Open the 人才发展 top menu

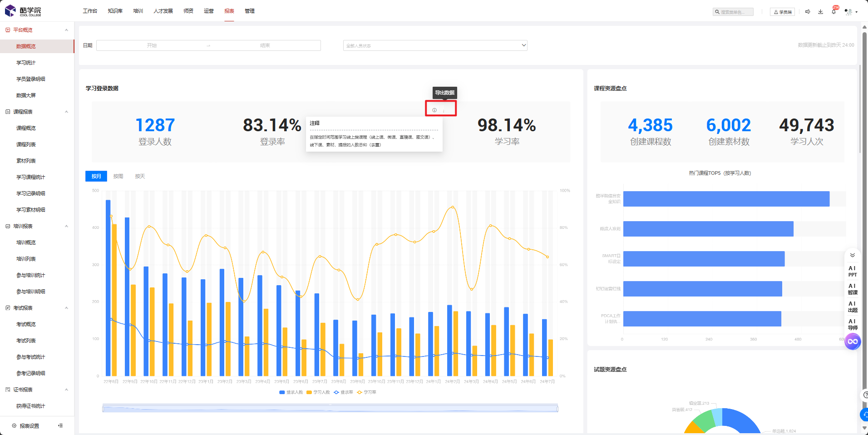[x=163, y=11]
